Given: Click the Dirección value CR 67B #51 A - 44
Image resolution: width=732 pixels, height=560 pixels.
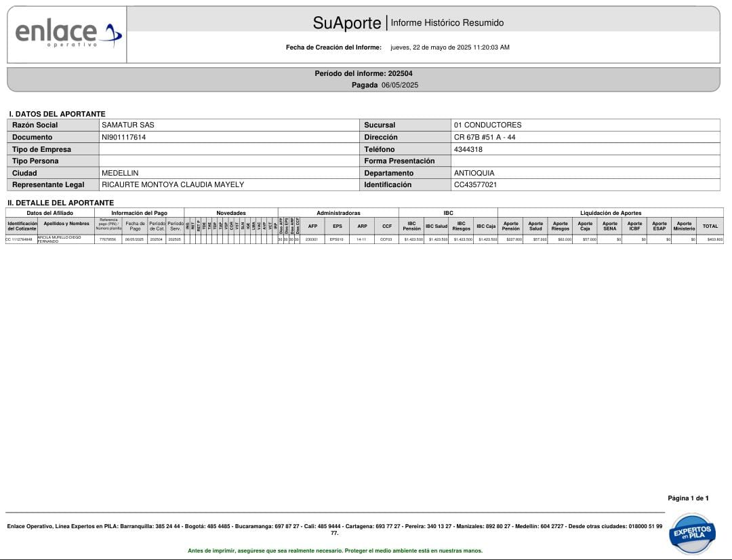Looking at the screenshot, I should (485, 138).
